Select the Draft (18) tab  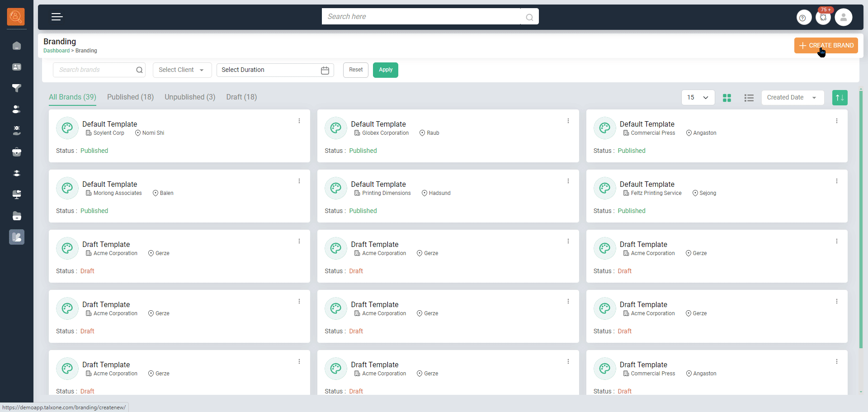pos(241,97)
